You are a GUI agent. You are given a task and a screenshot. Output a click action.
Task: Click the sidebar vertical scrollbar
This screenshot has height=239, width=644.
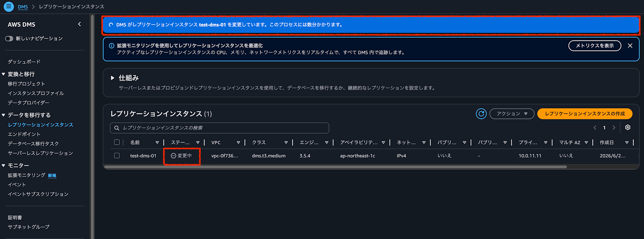[x=92, y=126]
